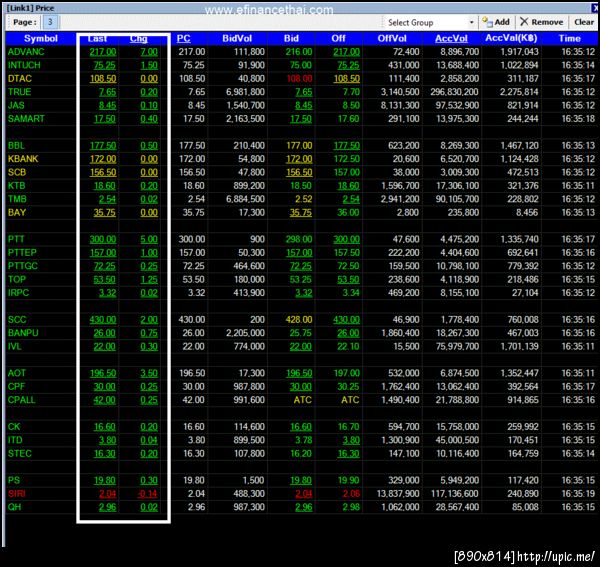Sort by the PC column header
Screen dimensions: 600x567
click(183, 38)
